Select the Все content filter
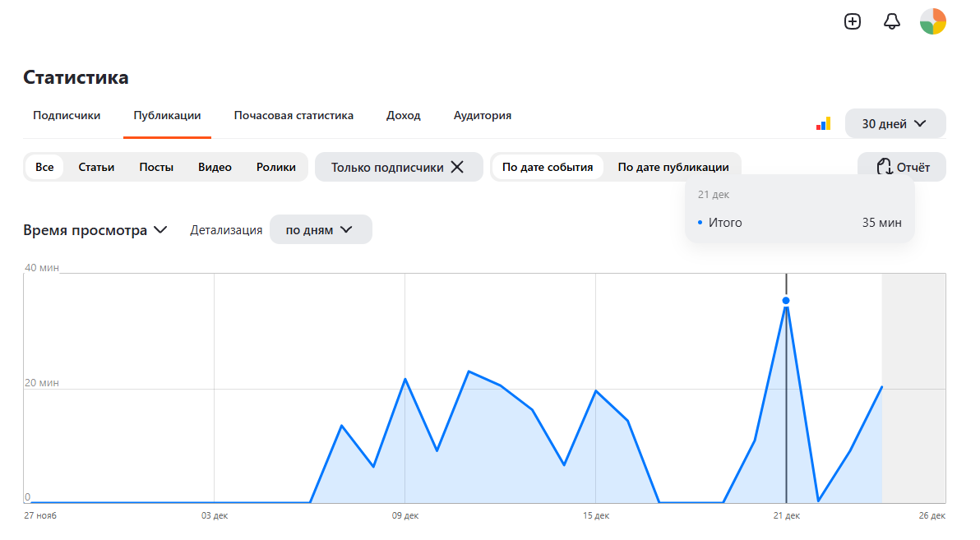This screenshot has width=980, height=540. click(44, 167)
